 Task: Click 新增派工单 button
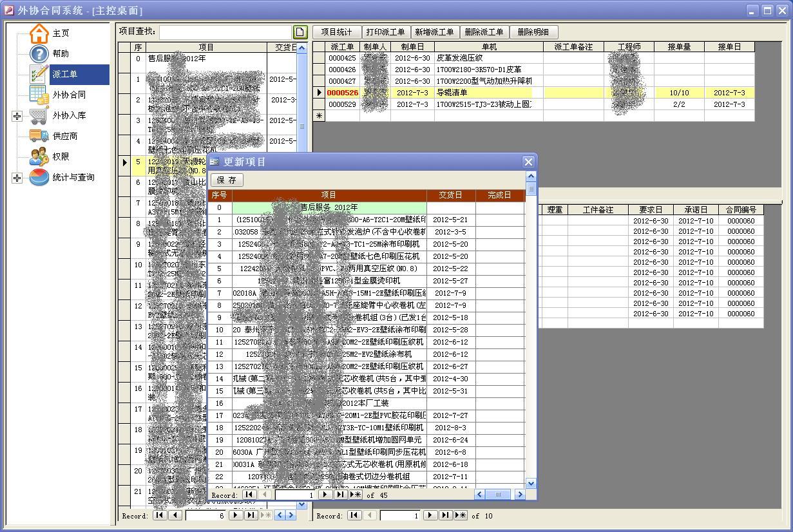[x=435, y=32]
